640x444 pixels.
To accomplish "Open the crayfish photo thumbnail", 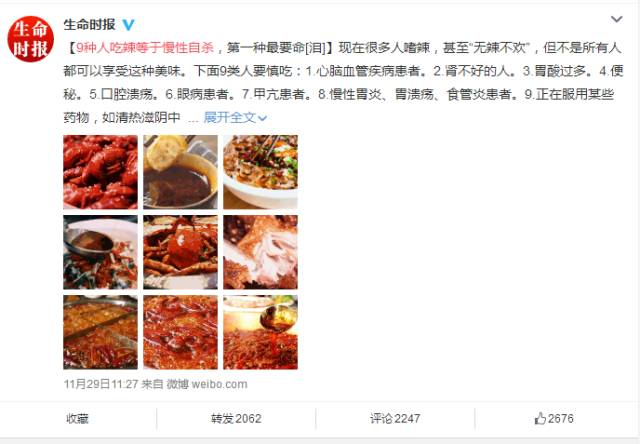I will pyautogui.click(x=100, y=172).
